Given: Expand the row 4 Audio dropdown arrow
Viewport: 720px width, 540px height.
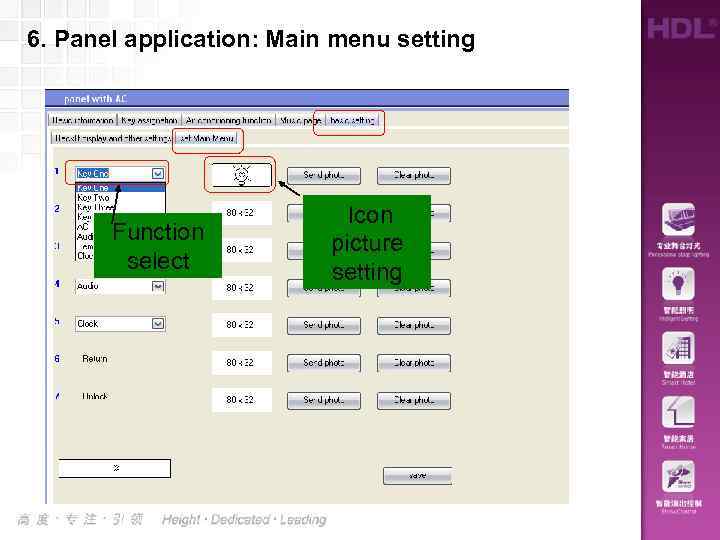Looking at the screenshot, I should point(158,287).
